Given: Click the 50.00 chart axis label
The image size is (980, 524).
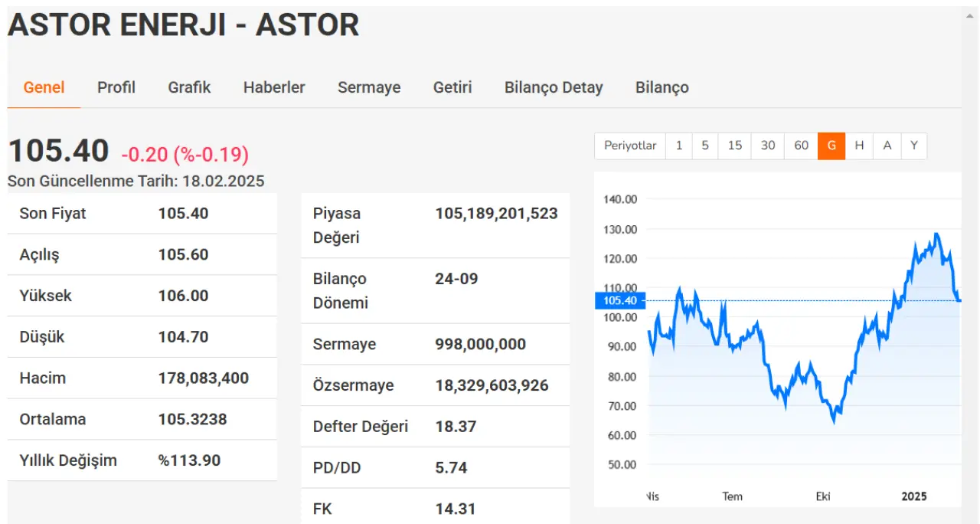Looking at the screenshot, I should coord(622,464).
